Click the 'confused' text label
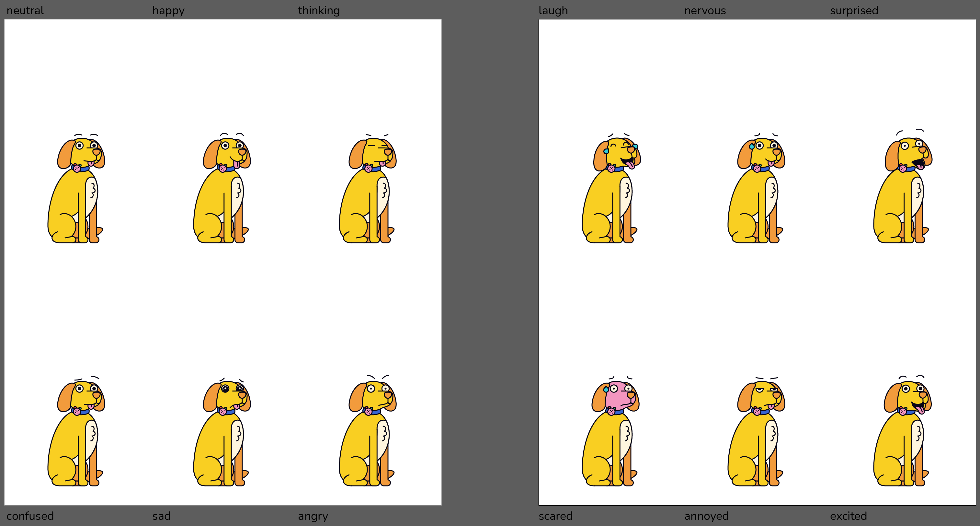The height and width of the screenshot is (526, 980). tap(30, 516)
